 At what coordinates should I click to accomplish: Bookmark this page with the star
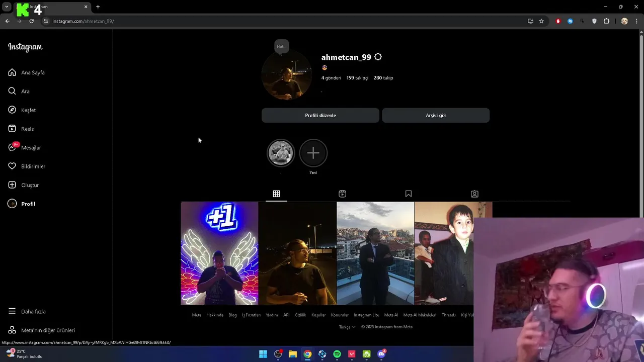tap(541, 21)
